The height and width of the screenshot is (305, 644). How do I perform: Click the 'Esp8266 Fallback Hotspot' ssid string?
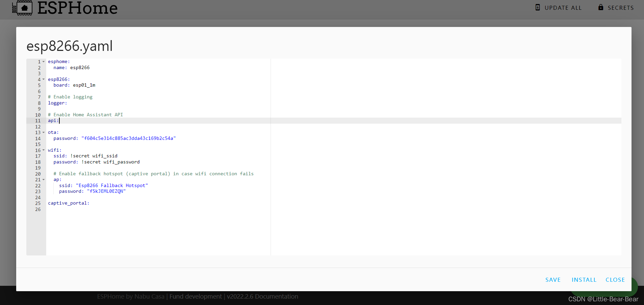point(112,186)
